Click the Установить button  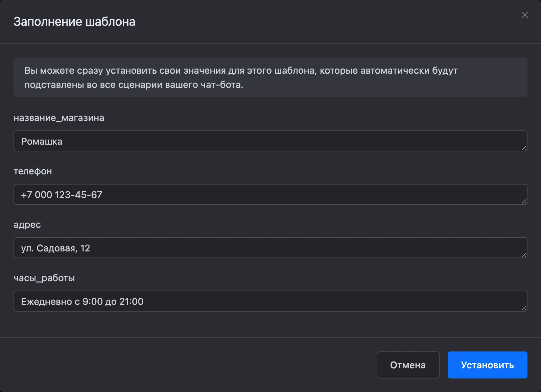point(487,365)
